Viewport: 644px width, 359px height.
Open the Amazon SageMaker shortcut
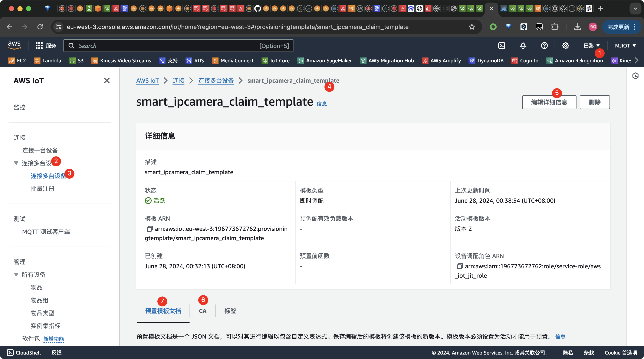coord(325,60)
